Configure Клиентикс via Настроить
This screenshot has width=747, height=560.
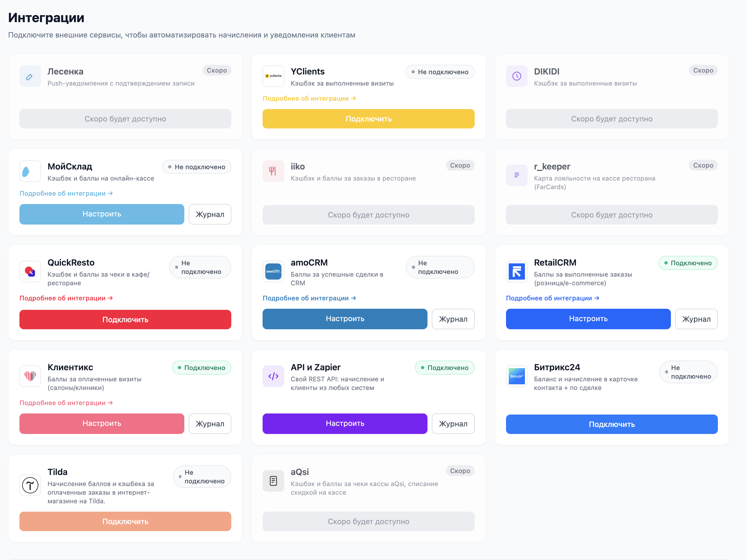click(102, 423)
